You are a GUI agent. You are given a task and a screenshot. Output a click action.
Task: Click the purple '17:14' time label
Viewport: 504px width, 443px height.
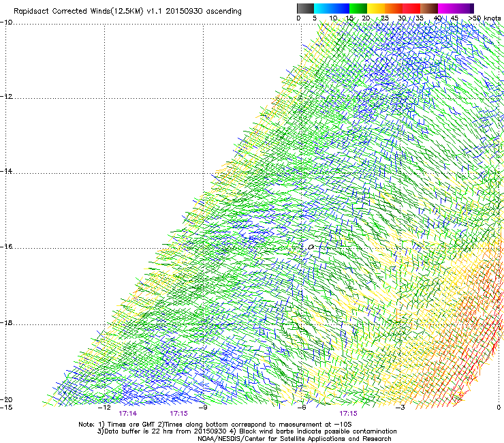coord(127,414)
